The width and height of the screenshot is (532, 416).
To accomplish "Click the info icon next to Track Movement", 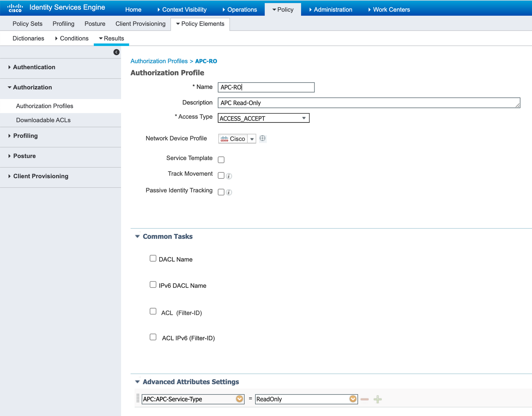I will point(229,176).
